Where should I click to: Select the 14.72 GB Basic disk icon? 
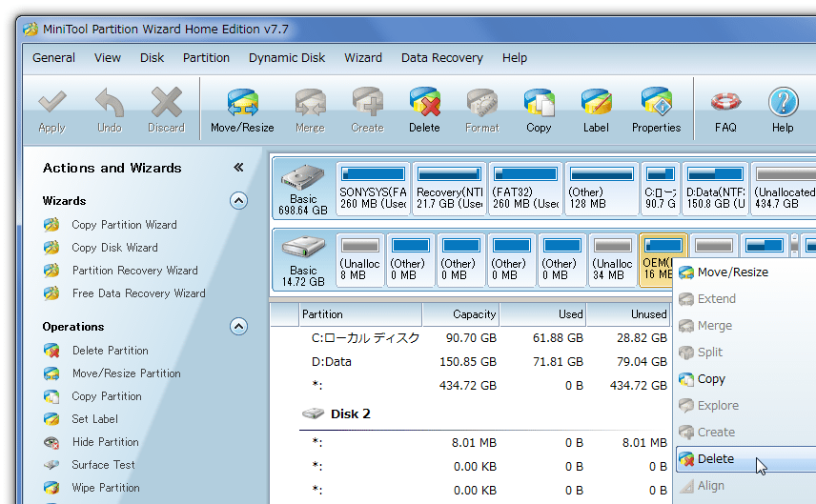tap(303, 247)
